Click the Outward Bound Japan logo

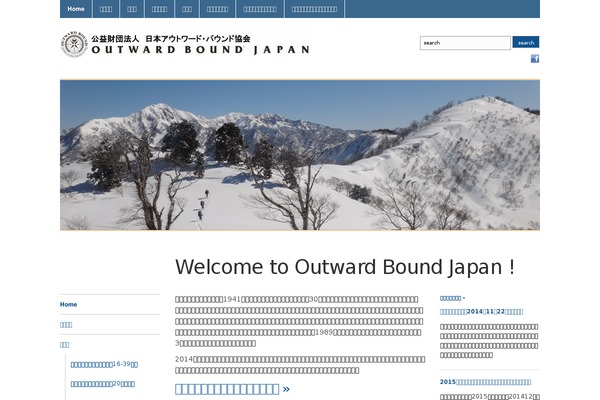click(x=185, y=44)
